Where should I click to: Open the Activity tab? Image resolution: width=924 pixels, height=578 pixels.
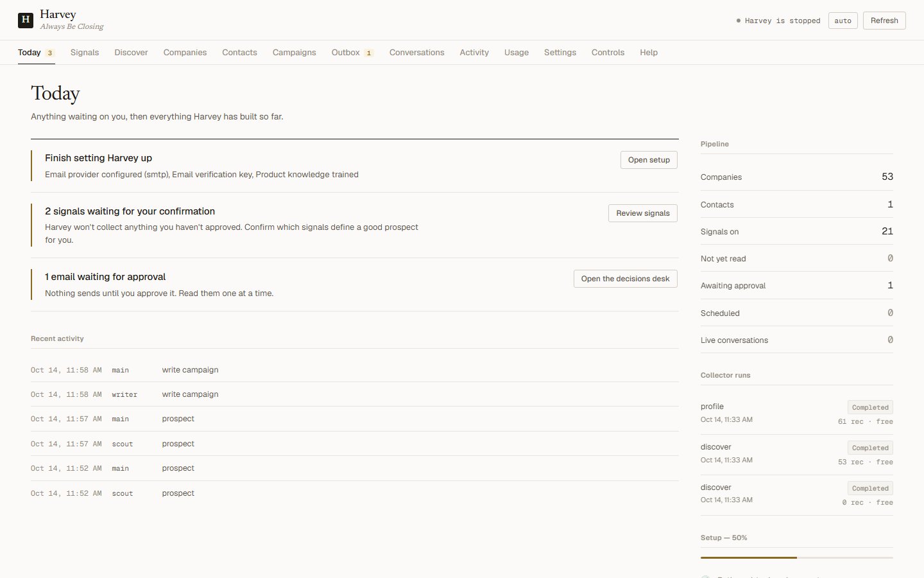coord(474,53)
